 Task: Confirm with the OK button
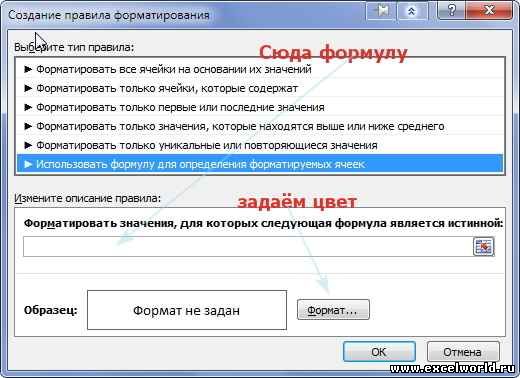(379, 351)
